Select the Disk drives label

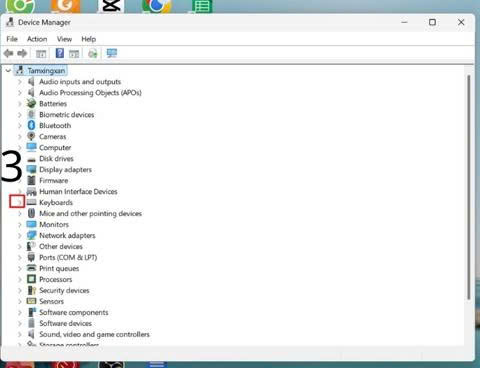coord(56,158)
